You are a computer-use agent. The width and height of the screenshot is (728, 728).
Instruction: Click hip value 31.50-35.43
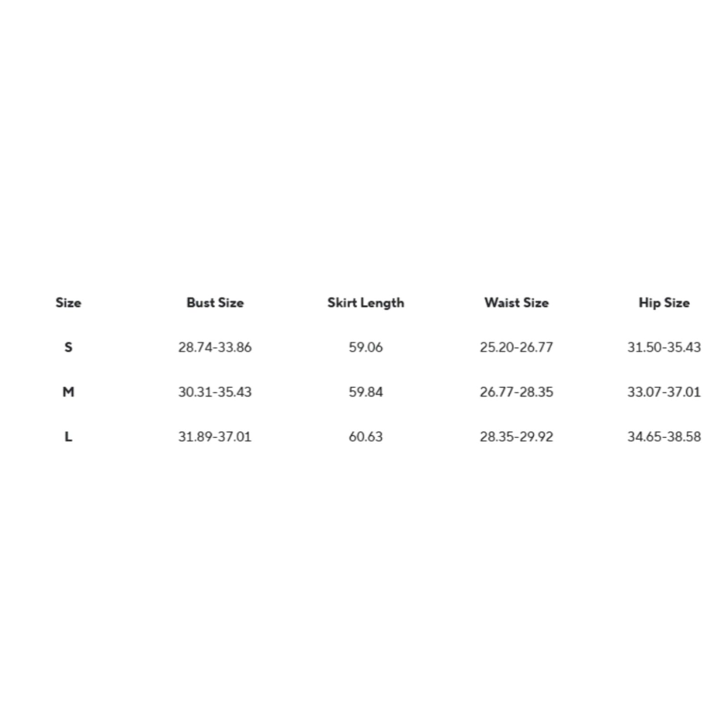point(664,347)
